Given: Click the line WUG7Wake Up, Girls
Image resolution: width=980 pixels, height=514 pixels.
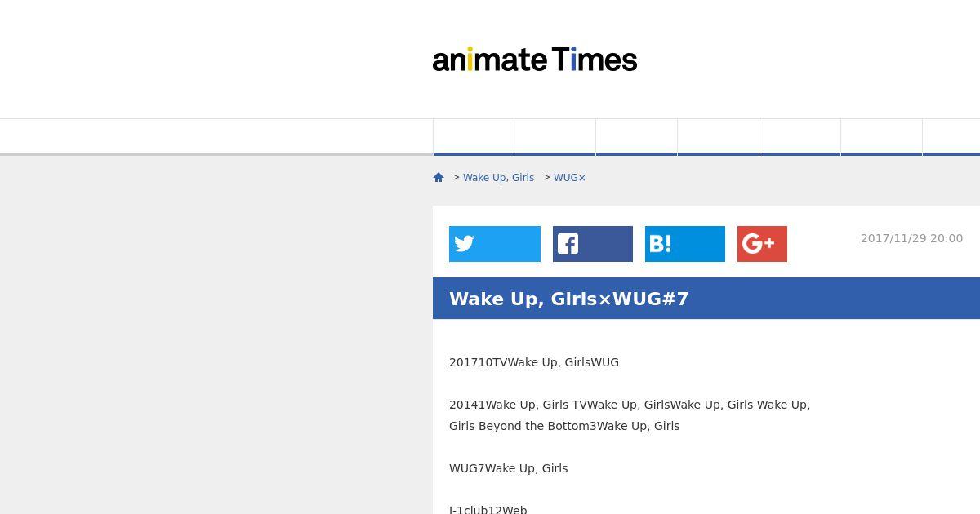Looking at the screenshot, I should tap(509, 468).
